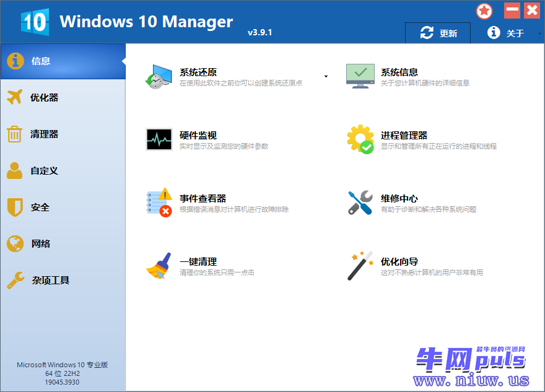This screenshot has height=392, width=545.
Task: Launch 事件查看器 via its title
Action: (x=203, y=198)
